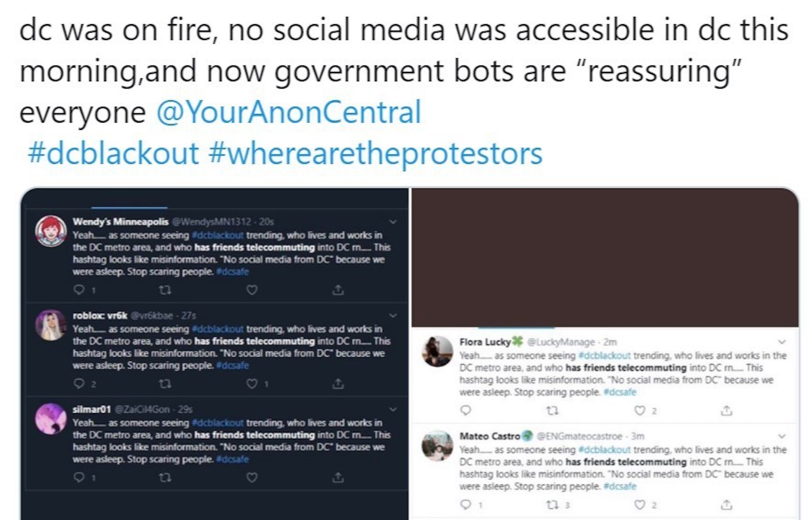Open the Mateo Castro profile picture
The height and width of the screenshot is (520, 812).
coord(437,446)
